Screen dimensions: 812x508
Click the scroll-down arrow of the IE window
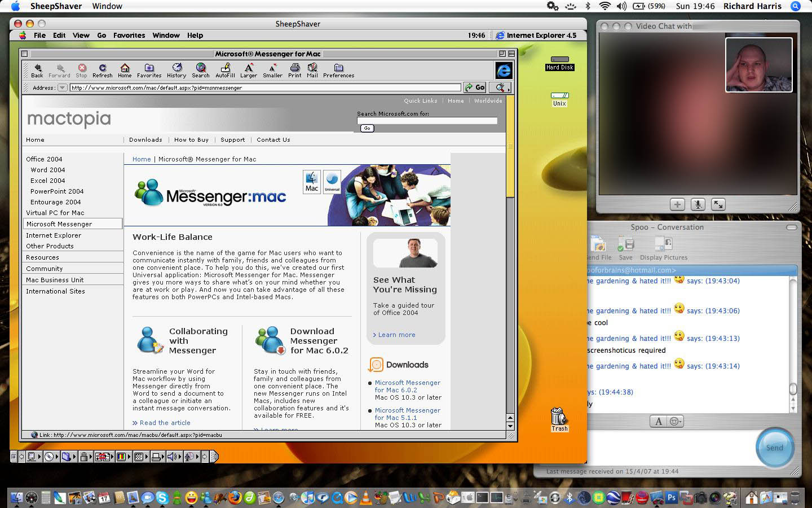point(510,426)
